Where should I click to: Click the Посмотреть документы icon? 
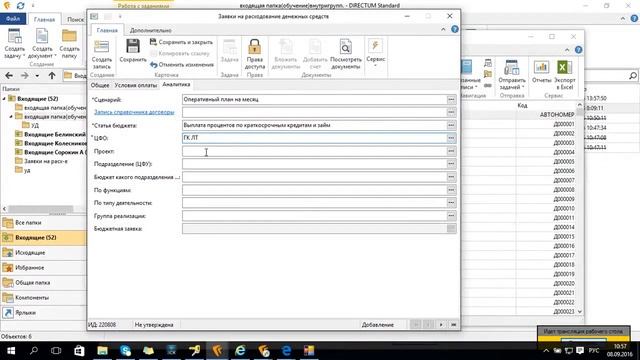click(x=345, y=54)
